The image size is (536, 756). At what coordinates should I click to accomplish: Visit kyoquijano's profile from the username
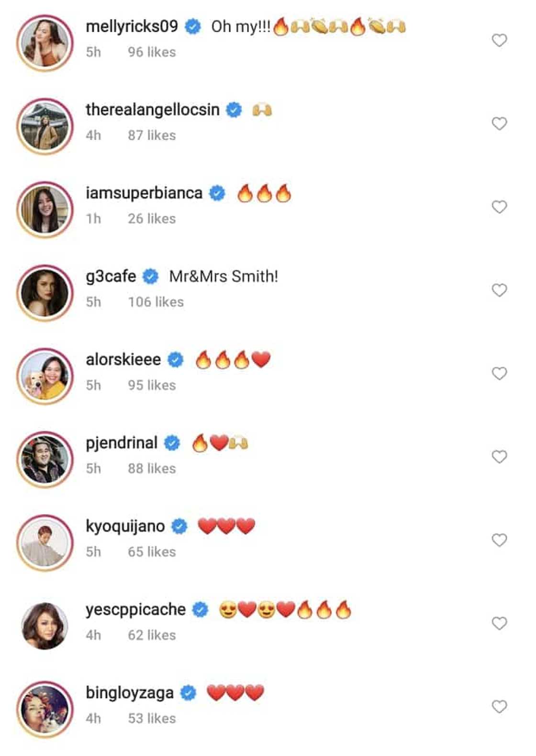[125, 526]
